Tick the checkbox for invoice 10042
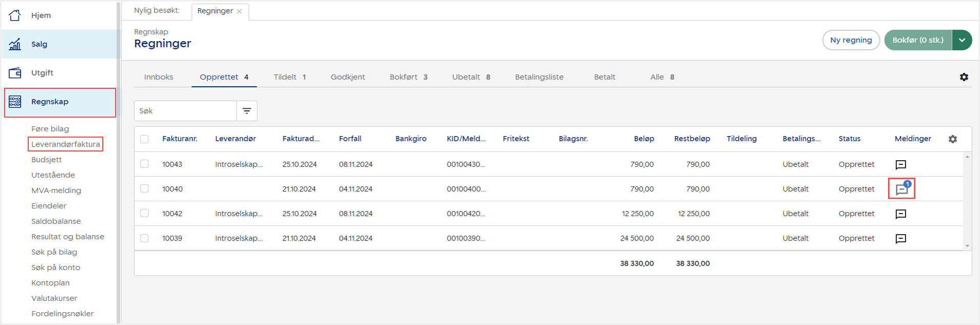 tap(144, 213)
